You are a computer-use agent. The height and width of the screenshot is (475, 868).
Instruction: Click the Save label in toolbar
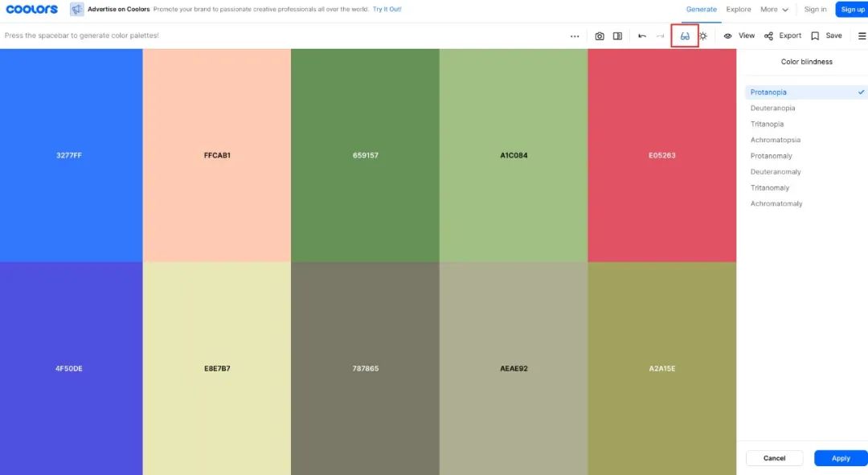[x=833, y=35]
